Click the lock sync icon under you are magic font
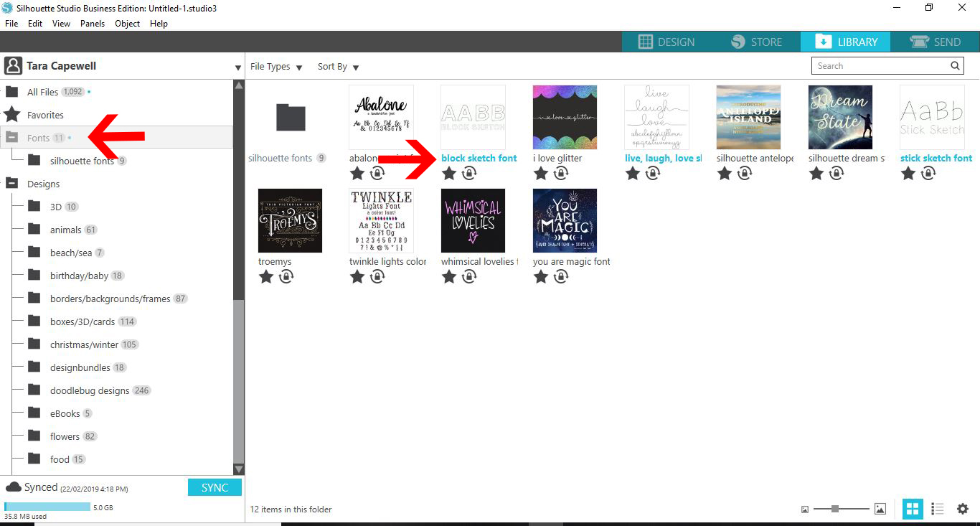This screenshot has width=980, height=526. 561,276
